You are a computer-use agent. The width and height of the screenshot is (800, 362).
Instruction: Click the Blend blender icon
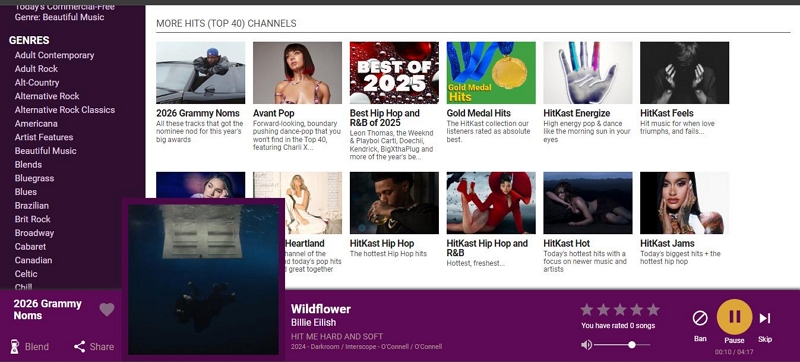click(14, 347)
